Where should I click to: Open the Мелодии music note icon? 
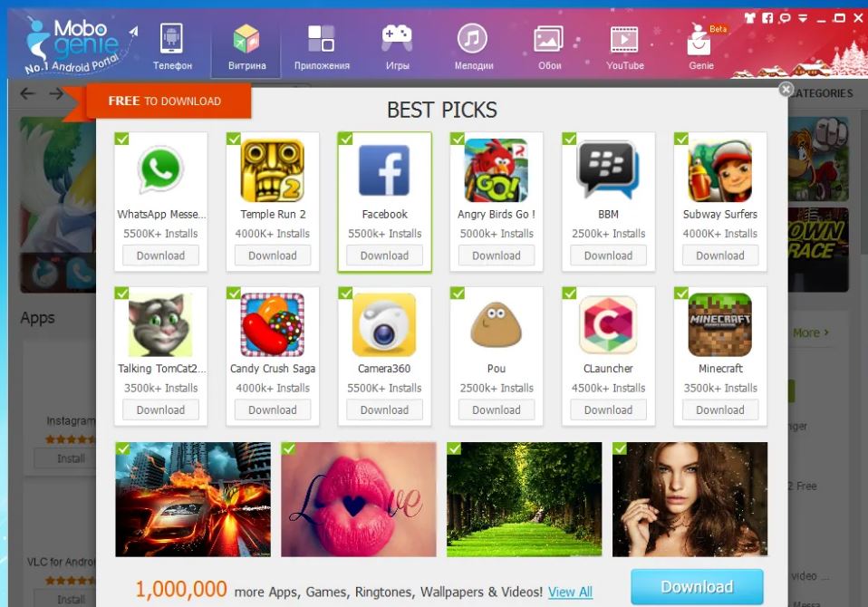point(473,47)
